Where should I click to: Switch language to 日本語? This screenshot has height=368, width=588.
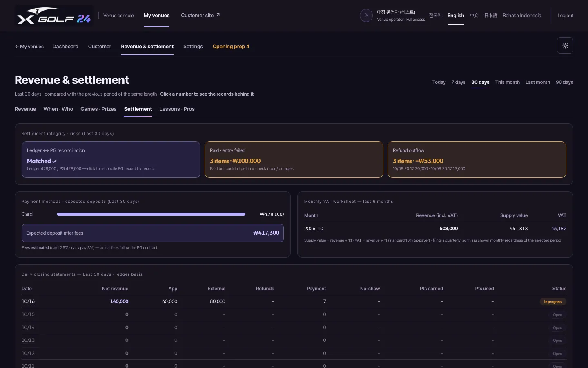pos(490,16)
